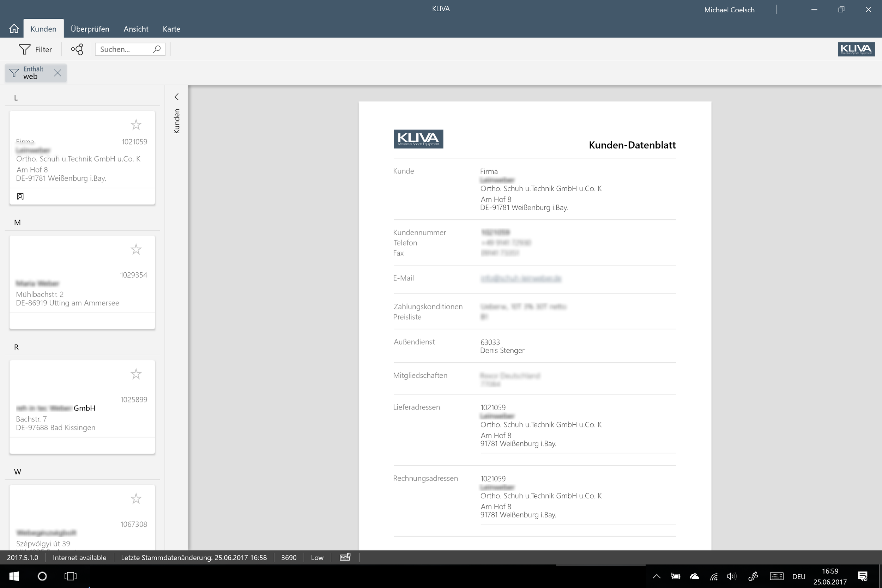
Task: Select the Szépvölgyi út 39 customer card
Action: (82, 517)
